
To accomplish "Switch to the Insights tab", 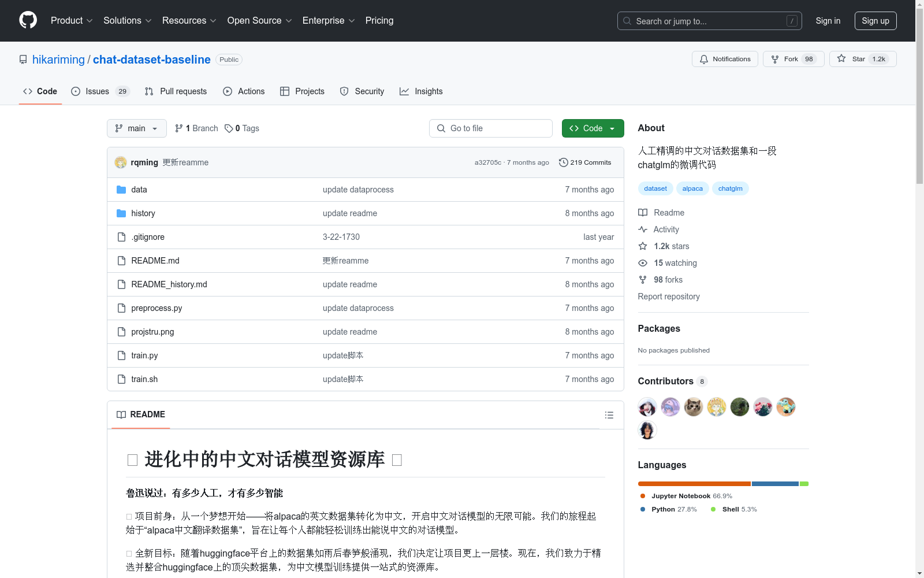I will (421, 91).
